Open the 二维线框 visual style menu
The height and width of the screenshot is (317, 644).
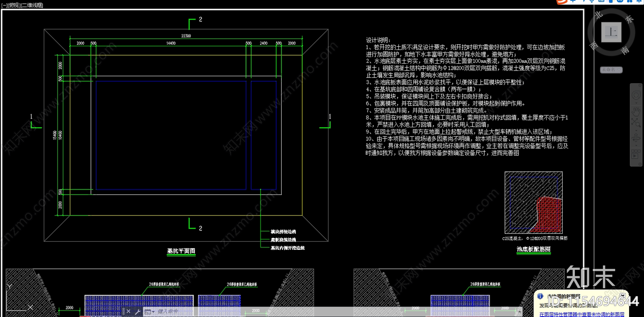coord(32,5)
